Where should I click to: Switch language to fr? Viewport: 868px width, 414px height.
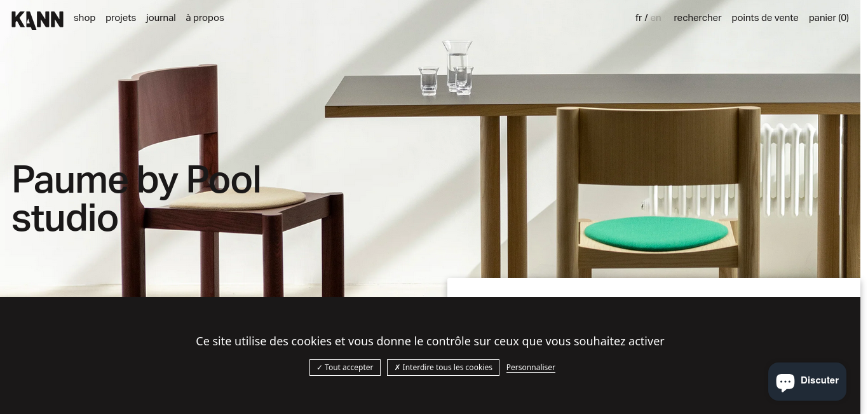[x=639, y=18]
